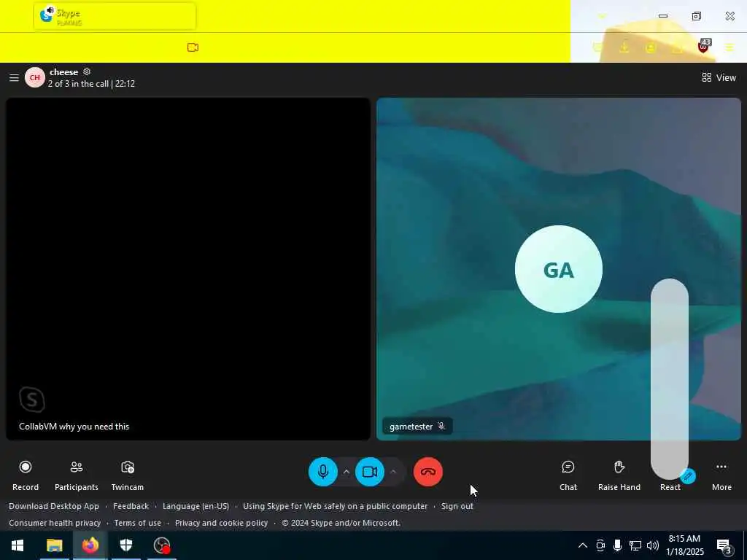Select the Skype browser tab

(x=115, y=16)
